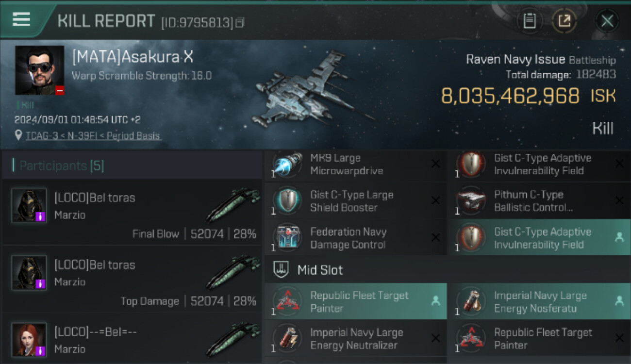The height and width of the screenshot is (364, 631).
Task: Select the Imperial Navy Large Energy Nosferatu icon
Action: [471, 301]
